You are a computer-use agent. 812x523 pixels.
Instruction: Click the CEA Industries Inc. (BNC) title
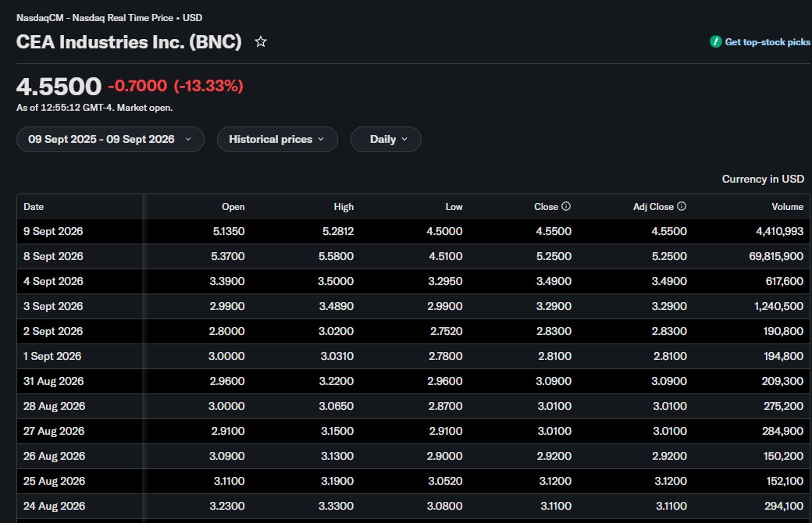129,42
